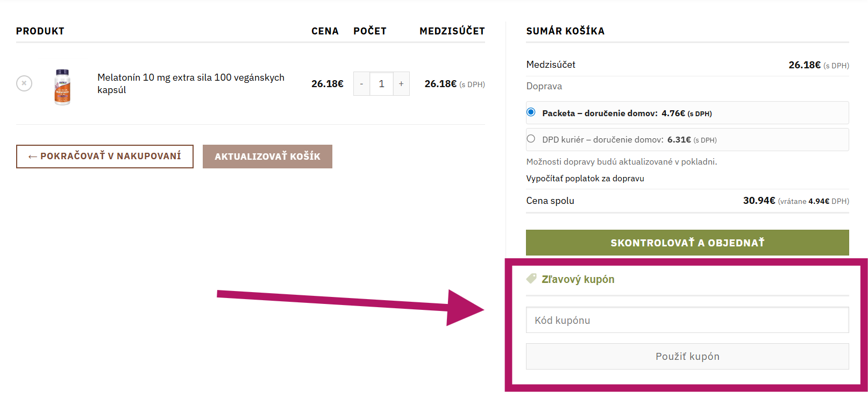
Task: Click the Kód kupónu input field
Action: tap(687, 320)
